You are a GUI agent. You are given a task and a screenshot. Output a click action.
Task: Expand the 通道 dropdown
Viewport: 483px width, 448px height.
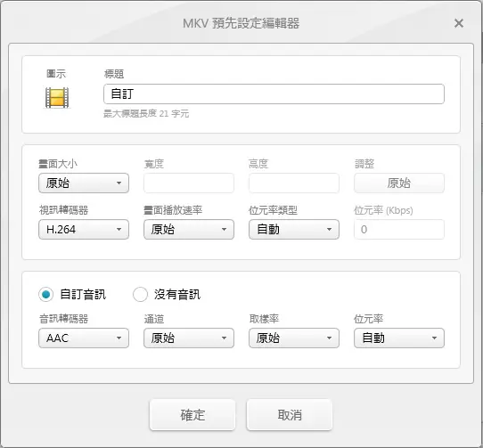coord(189,338)
